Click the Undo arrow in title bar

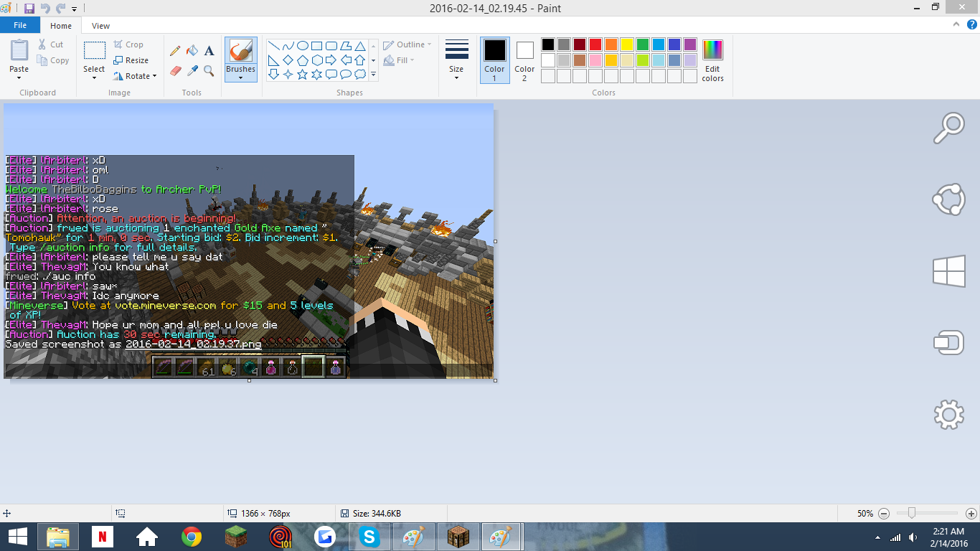pos(45,9)
